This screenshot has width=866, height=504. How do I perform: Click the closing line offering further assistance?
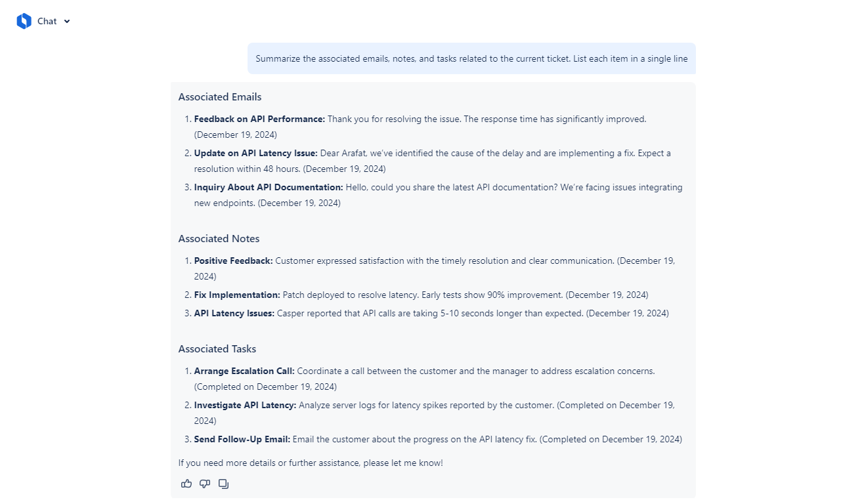(311, 463)
